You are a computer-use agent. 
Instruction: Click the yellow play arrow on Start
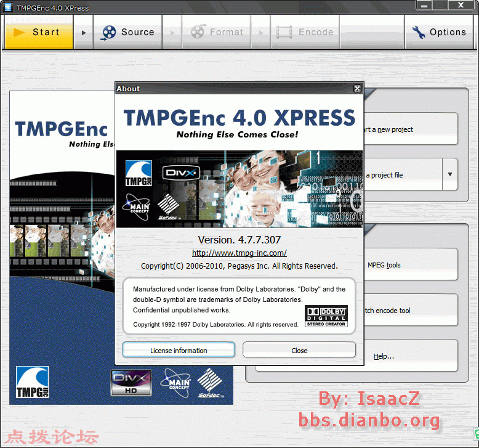[18, 32]
